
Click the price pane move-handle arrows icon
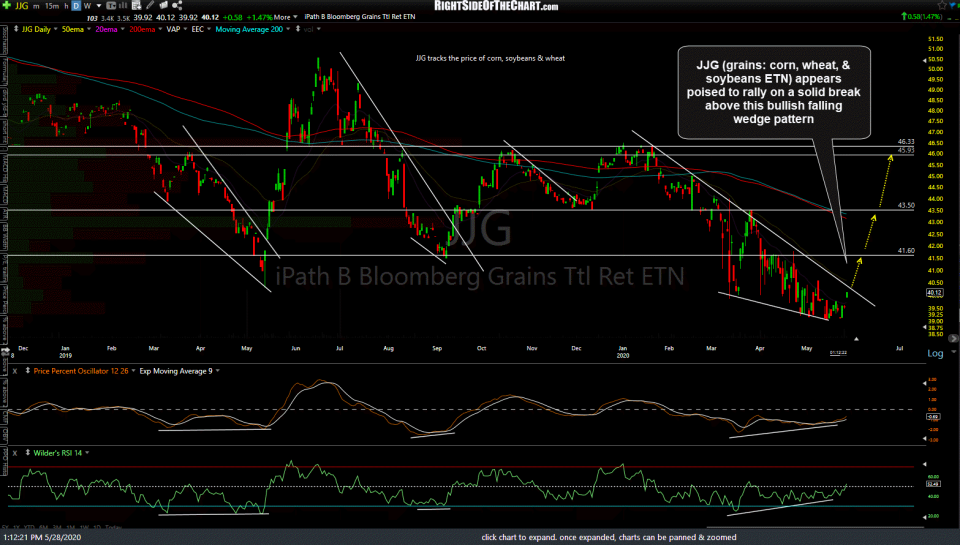click(x=16, y=29)
